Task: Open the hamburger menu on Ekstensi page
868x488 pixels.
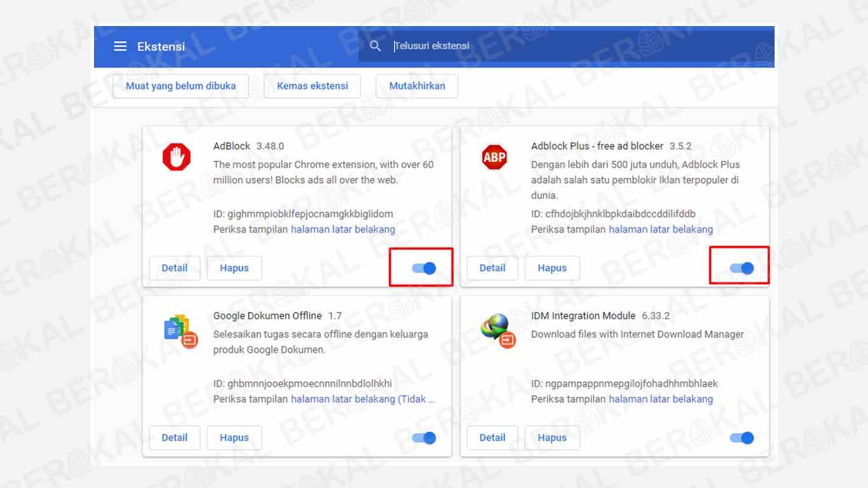Action: click(120, 46)
